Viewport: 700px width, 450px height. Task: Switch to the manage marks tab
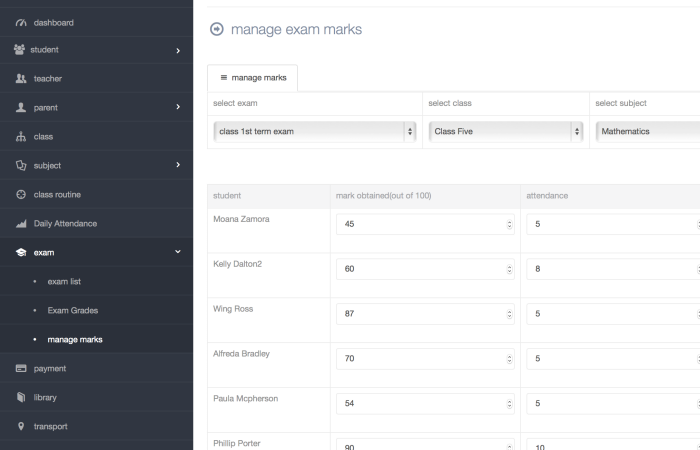point(252,77)
